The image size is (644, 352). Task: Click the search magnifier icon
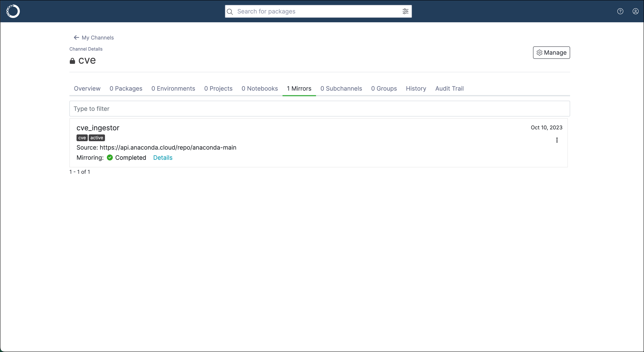(x=230, y=11)
